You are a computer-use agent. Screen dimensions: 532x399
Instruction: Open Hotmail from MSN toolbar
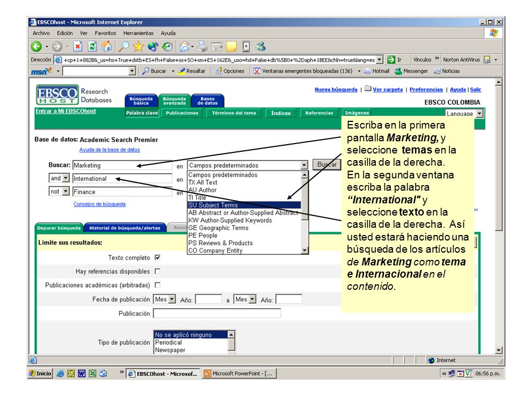tap(377, 71)
